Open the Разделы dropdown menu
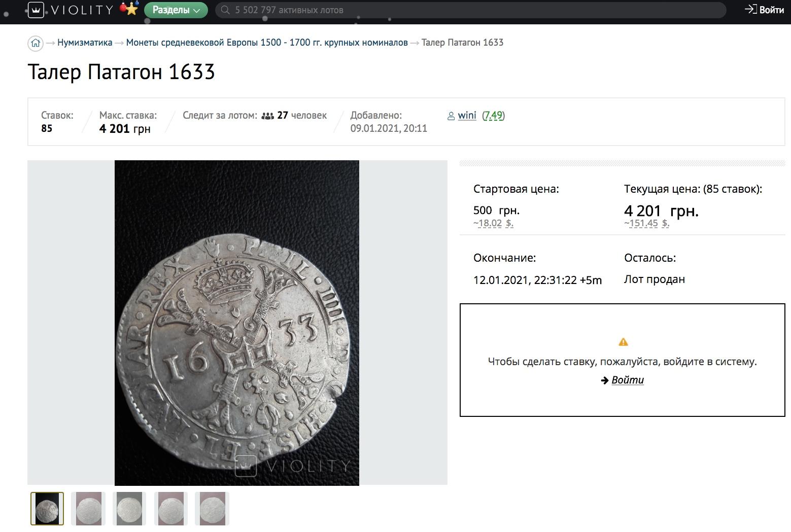791x532 pixels. 176,10
